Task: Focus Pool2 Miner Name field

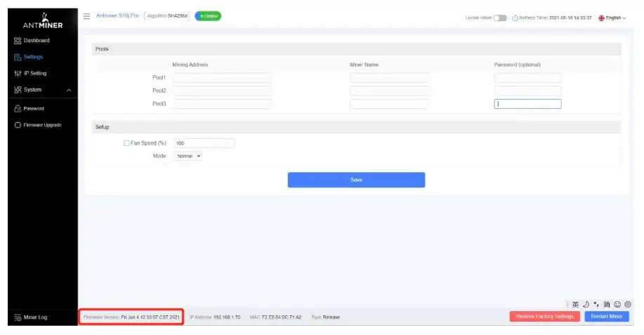Action: coord(389,91)
